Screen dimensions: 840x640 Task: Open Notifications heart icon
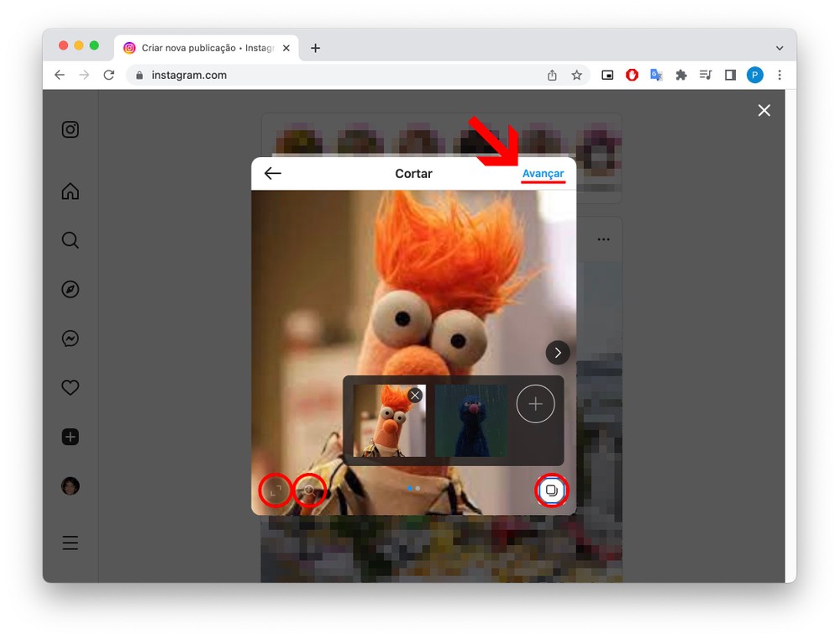pos(71,387)
